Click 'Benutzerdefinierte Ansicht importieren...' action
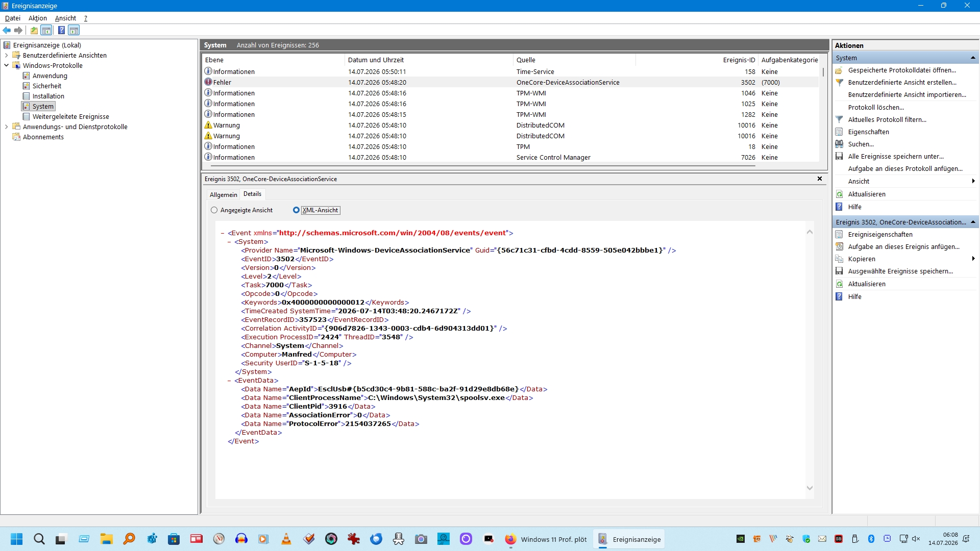Image resolution: width=980 pixels, height=551 pixels. pyautogui.click(x=907, y=94)
